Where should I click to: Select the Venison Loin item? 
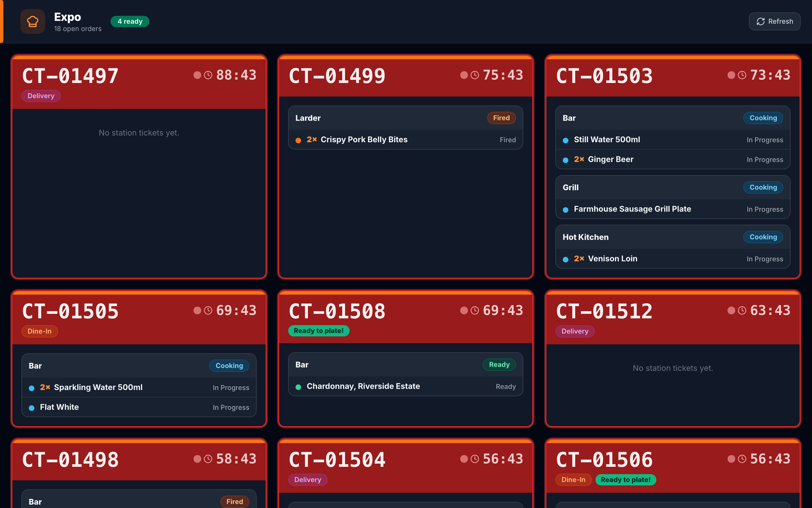tap(673, 259)
